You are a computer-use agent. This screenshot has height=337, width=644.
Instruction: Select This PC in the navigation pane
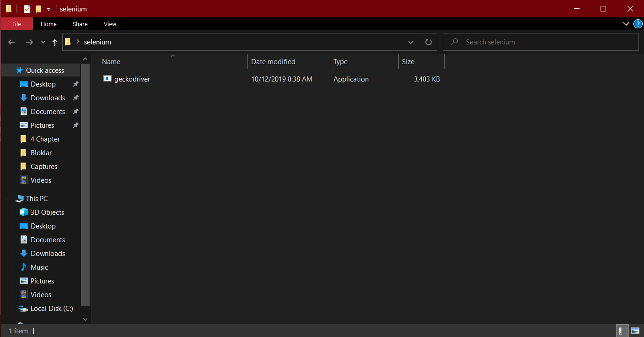click(x=37, y=198)
